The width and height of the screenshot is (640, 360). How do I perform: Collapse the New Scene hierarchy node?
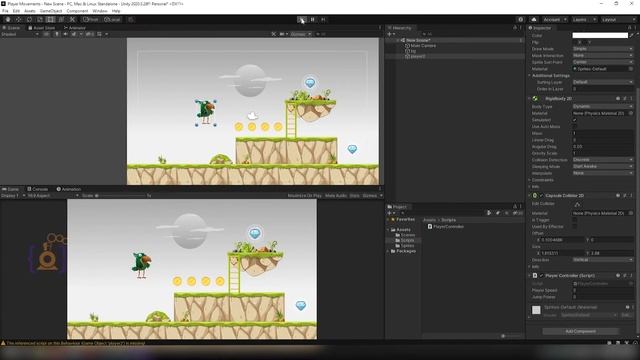(x=398, y=40)
